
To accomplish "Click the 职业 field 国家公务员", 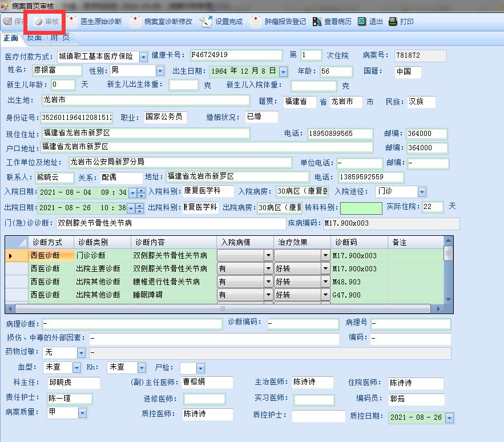I will click(x=165, y=116).
